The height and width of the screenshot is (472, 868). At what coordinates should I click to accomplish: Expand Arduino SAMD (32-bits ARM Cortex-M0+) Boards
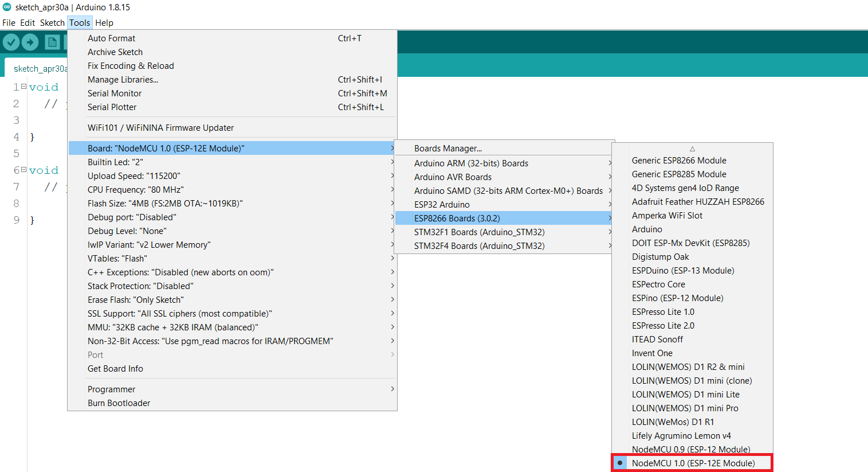[504, 191]
